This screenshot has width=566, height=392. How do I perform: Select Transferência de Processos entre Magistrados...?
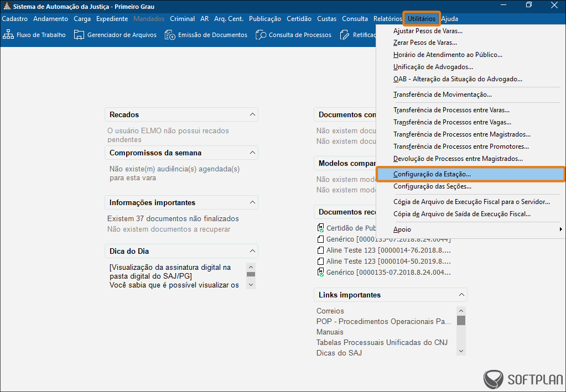pyautogui.click(x=461, y=134)
